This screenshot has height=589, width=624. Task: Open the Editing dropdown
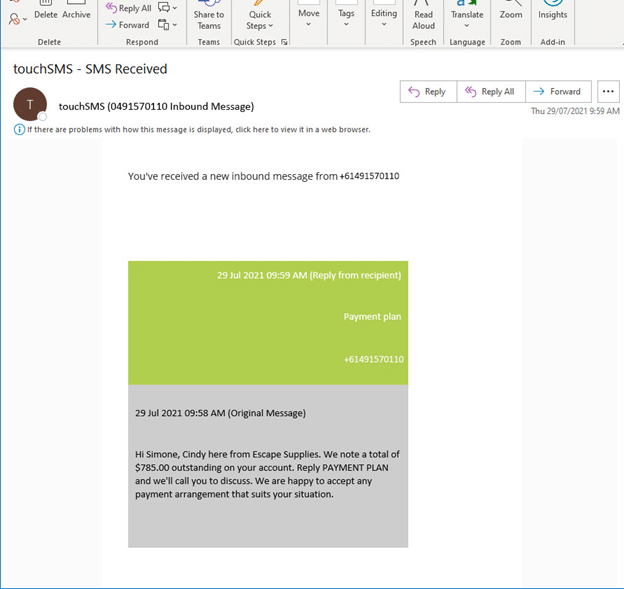[384, 18]
